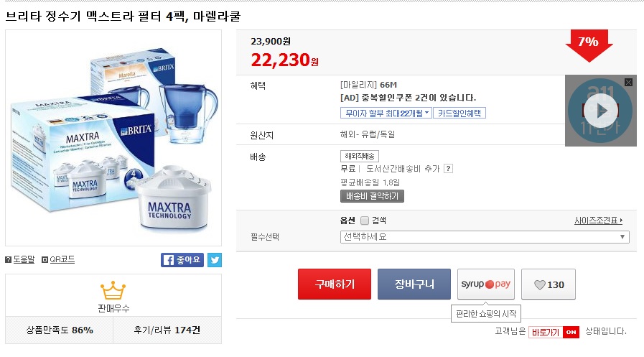The image size is (644, 357).
Task: Expand 무이자 할부 최대22개월 dropdown
Action: click(x=386, y=113)
